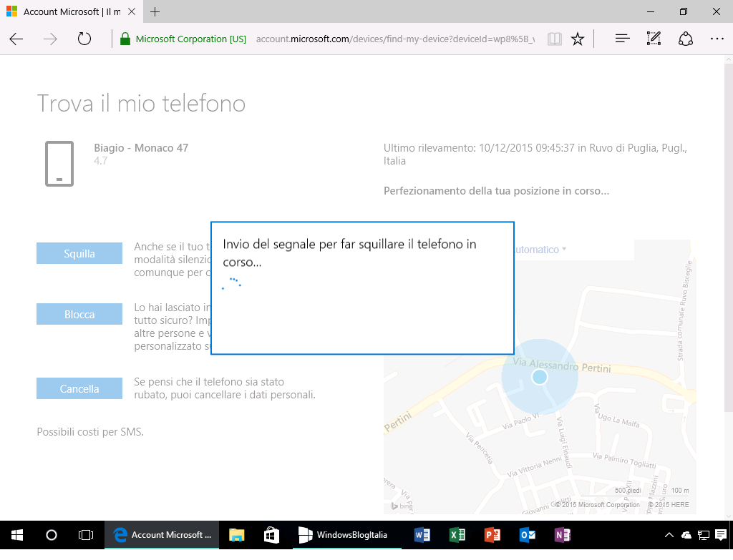Image resolution: width=733 pixels, height=560 pixels.
Task: Open the Edge Share icon
Action: (685, 39)
